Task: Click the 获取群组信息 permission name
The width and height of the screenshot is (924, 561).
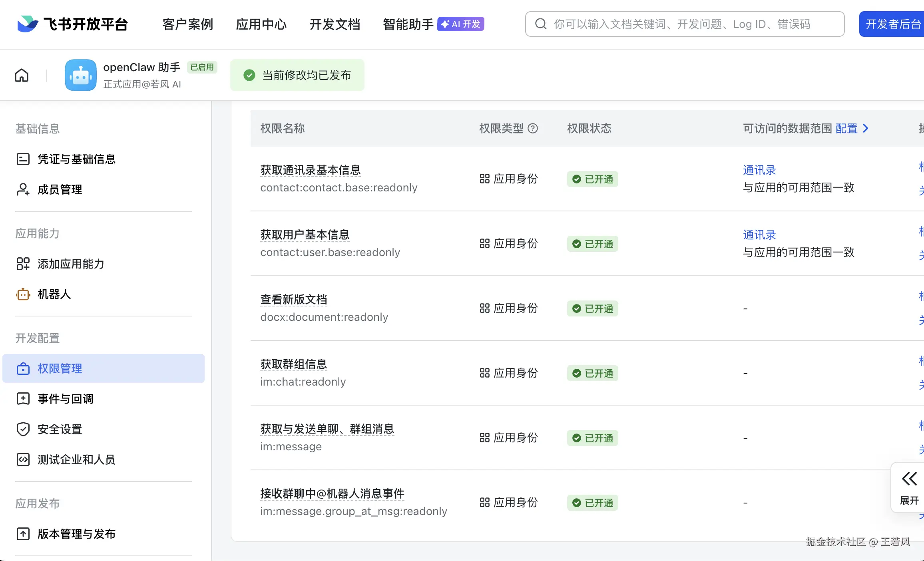Action: click(293, 364)
